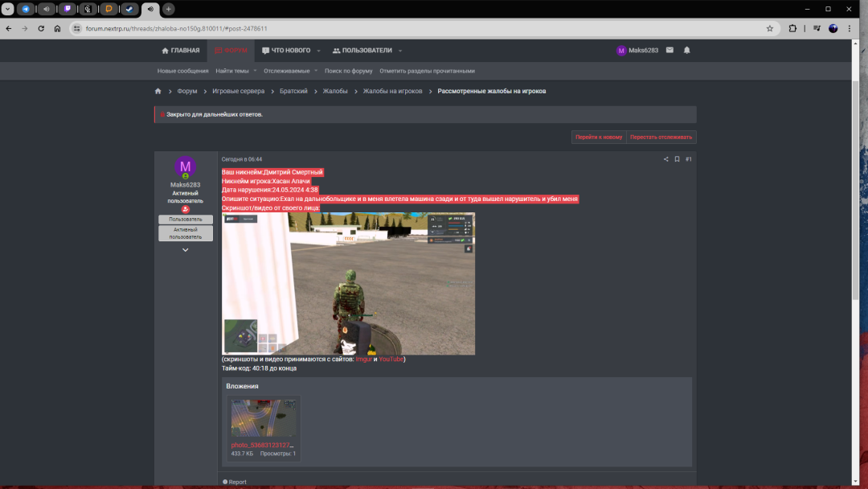
Task: Go forward to next page
Action: pyautogui.click(x=25, y=28)
